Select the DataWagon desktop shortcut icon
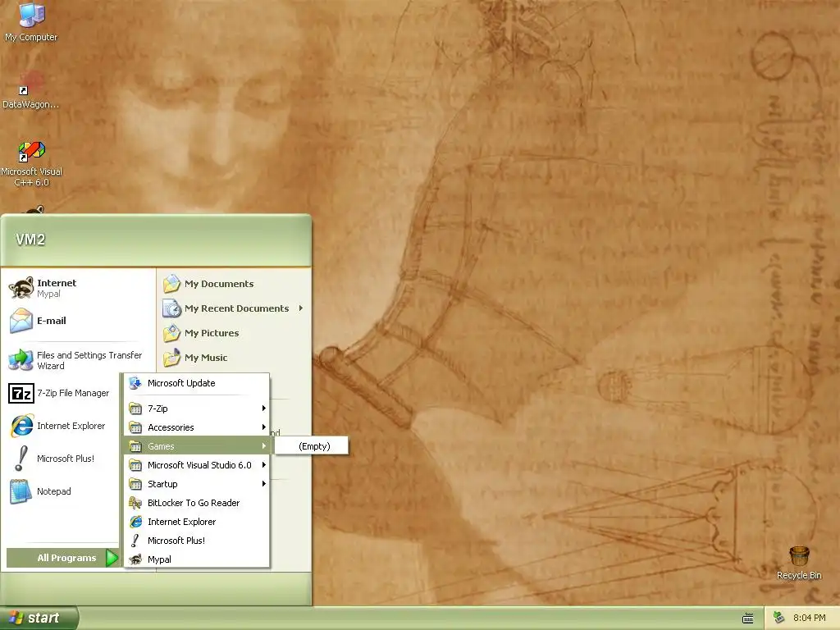The width and height of the screenshot is (840, 630). 31,84
